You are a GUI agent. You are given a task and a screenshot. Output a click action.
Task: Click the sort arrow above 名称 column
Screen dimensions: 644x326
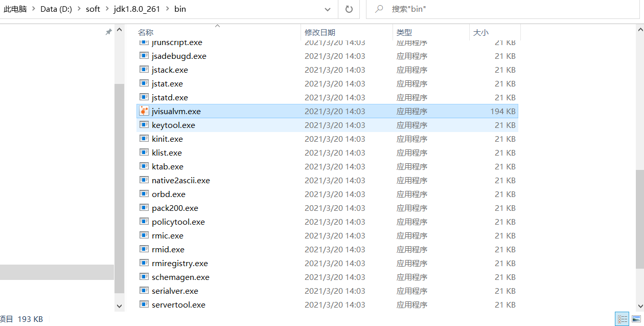coord(217,25)
